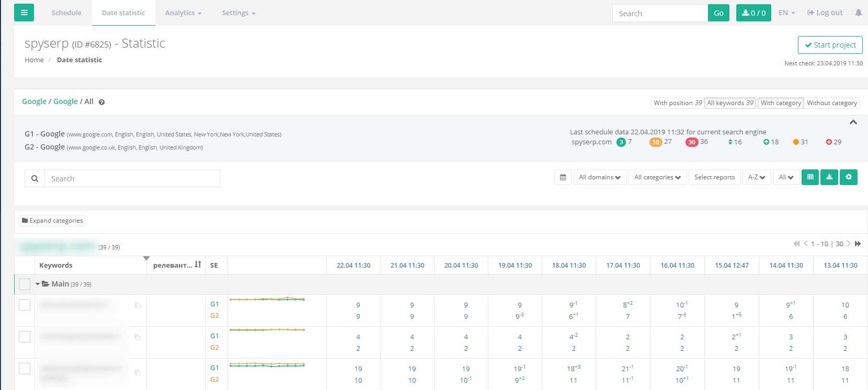This screenshot has height=390, width=868.
Task: Click the improved positions indicator 18
Action: coord(771,142)
